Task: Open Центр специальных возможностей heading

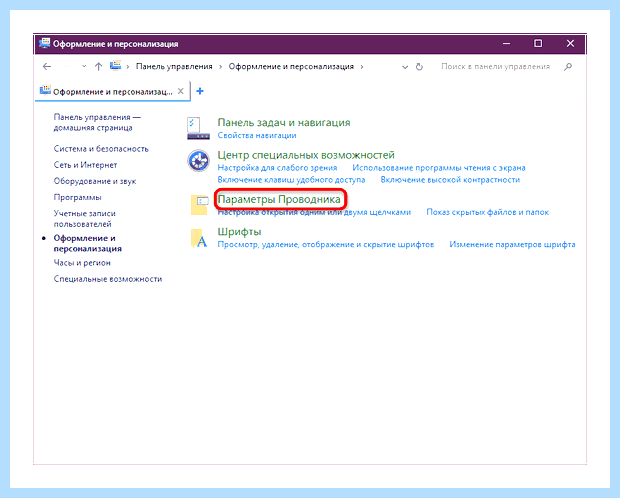Action: (306, 155)
